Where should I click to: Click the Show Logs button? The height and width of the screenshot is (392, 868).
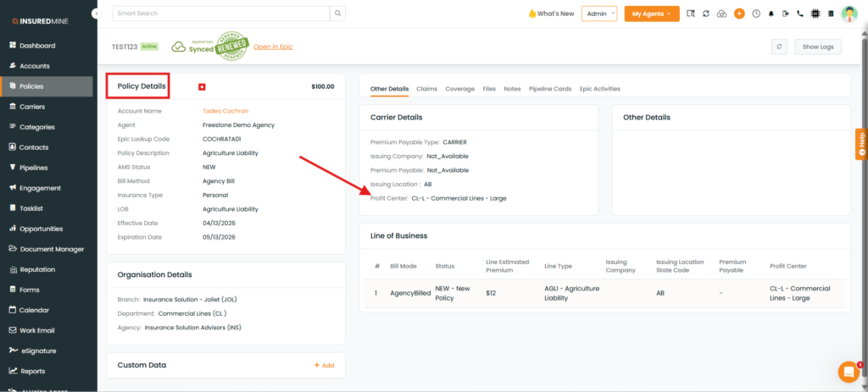817,47
